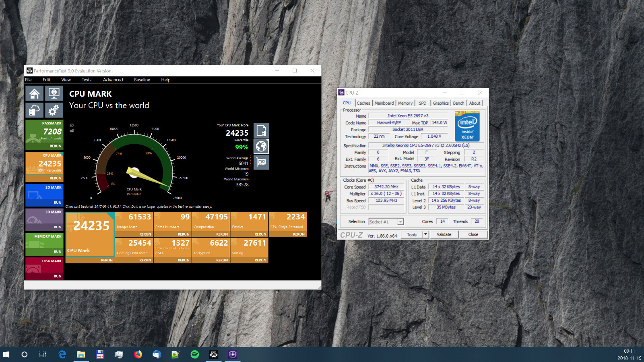Click the Core Speed value field
The height and width of the screenshot is (362, 644).
(x=386, y=187)
